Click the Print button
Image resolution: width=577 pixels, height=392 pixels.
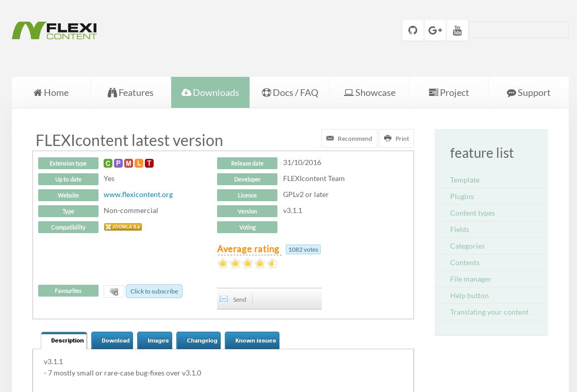[397, 138]
